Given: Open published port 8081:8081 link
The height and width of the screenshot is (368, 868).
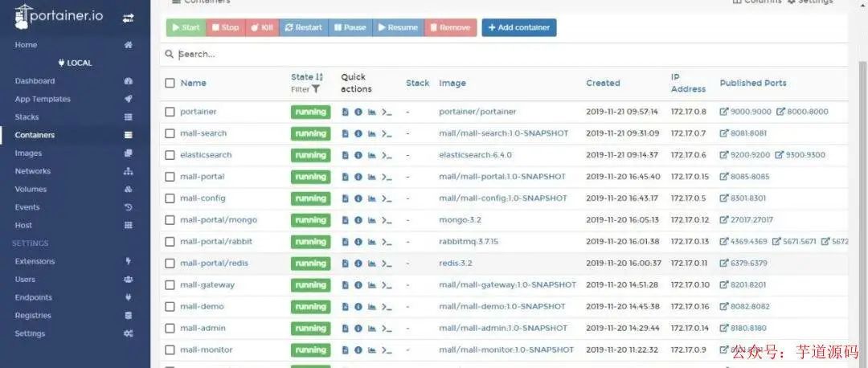Looking at the screenshot, I should 743,133.
